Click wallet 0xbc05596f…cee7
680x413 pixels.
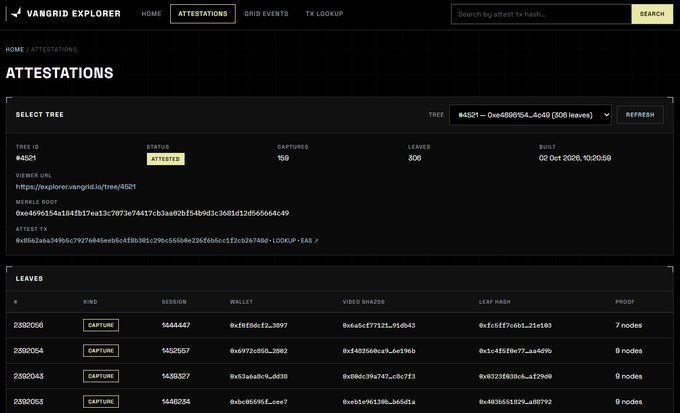point(258,402)
